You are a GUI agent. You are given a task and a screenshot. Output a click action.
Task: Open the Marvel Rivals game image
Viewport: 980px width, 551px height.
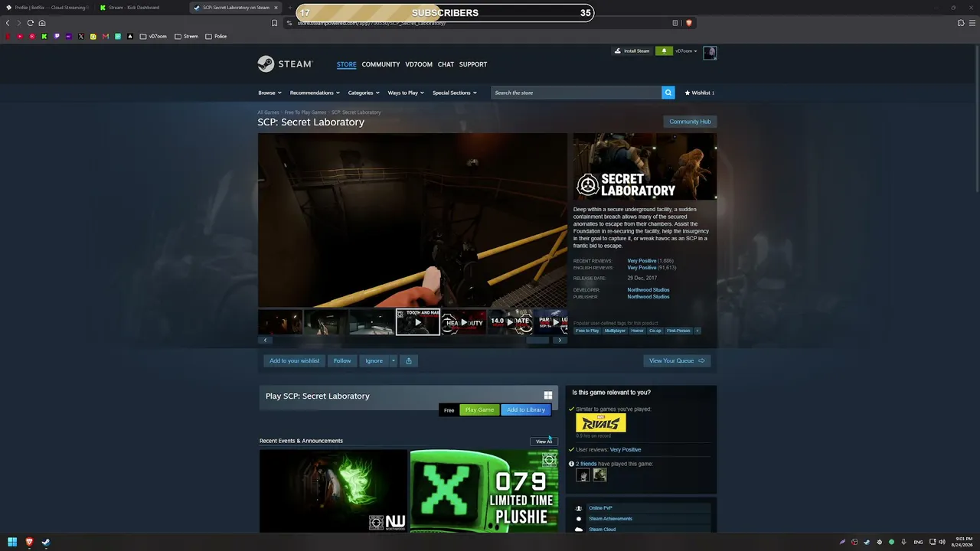pyautogui.click(x=601, y=423)
